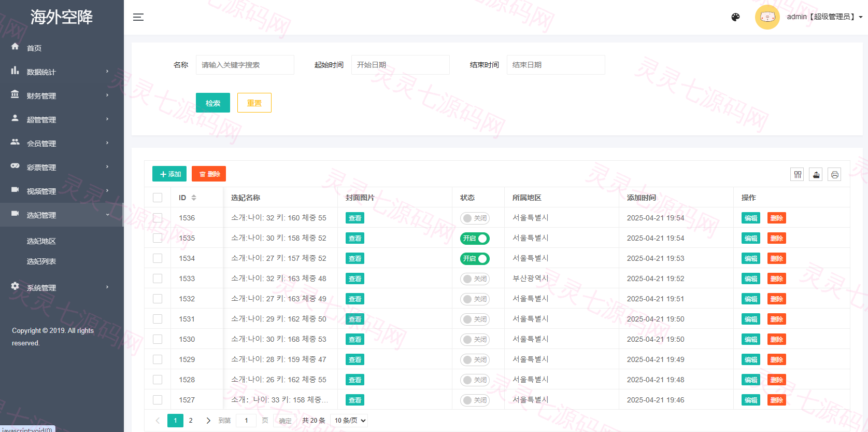Open the admin account dropdown

(x=825, y=17)
